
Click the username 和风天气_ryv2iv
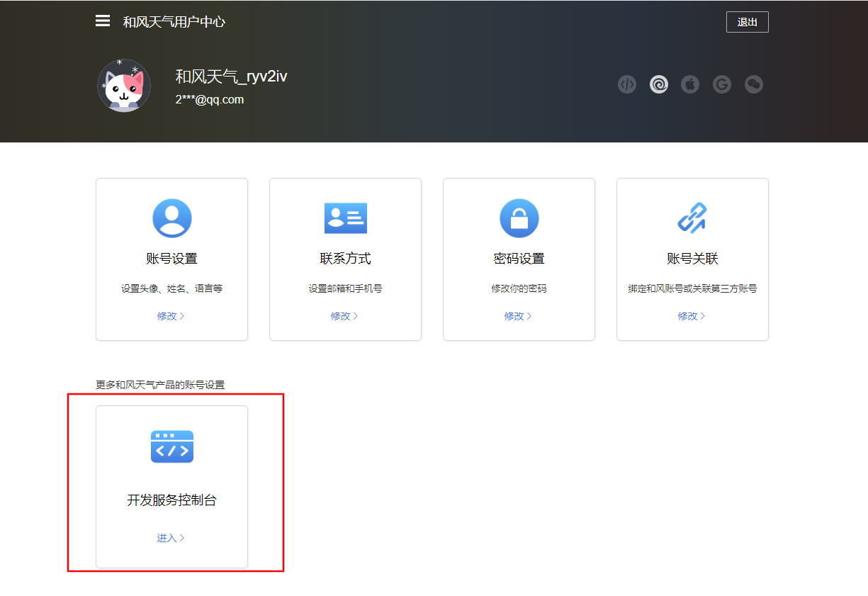tap(231, 77)
